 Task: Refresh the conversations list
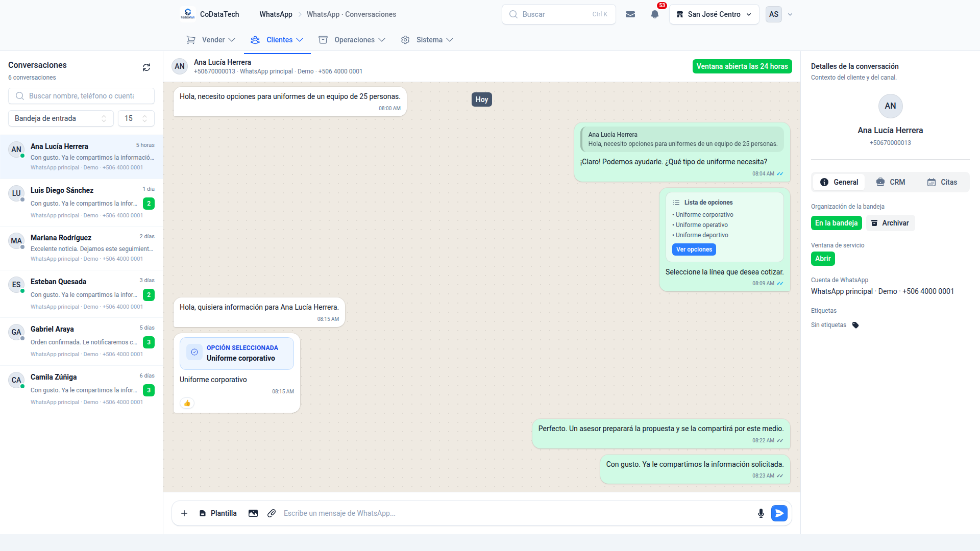(146, 67)
